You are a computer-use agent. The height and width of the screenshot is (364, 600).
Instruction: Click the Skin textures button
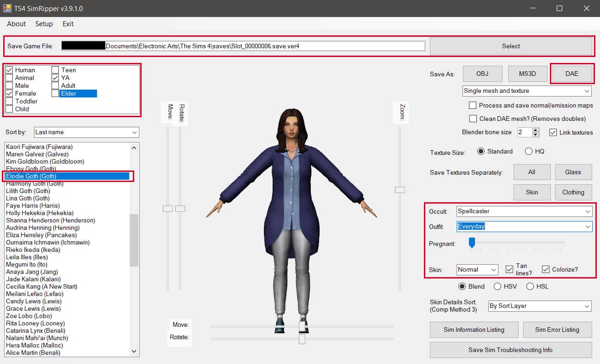(x=532, y=192)
